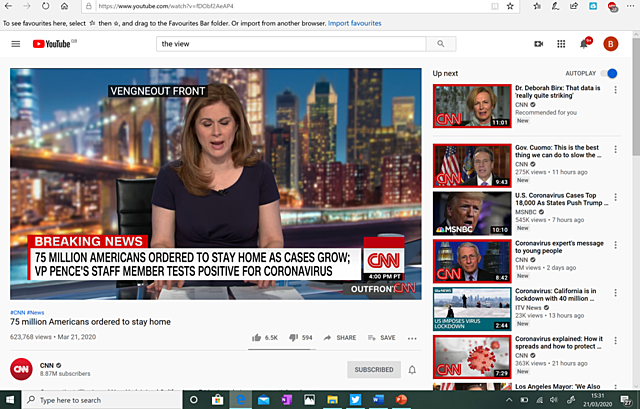Viewport: 640px width, 409px height.
Task: Open the notifications bell in header
Action: point(584,44)
